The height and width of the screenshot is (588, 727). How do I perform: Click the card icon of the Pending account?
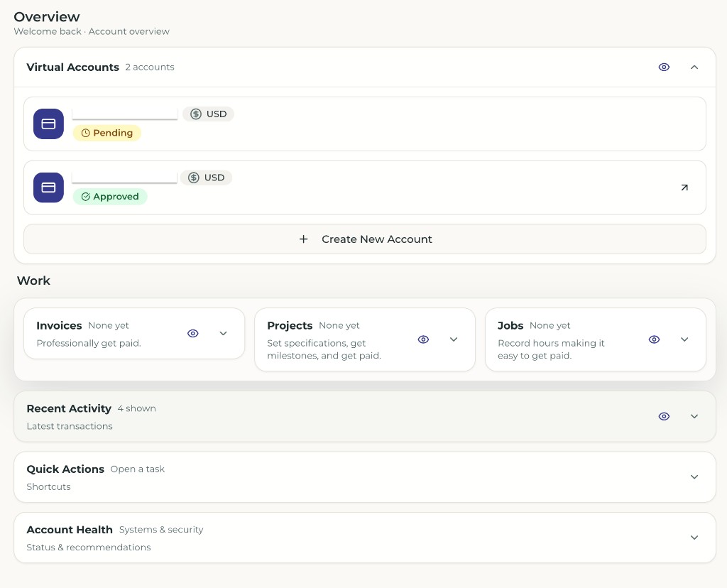[48, 124]
